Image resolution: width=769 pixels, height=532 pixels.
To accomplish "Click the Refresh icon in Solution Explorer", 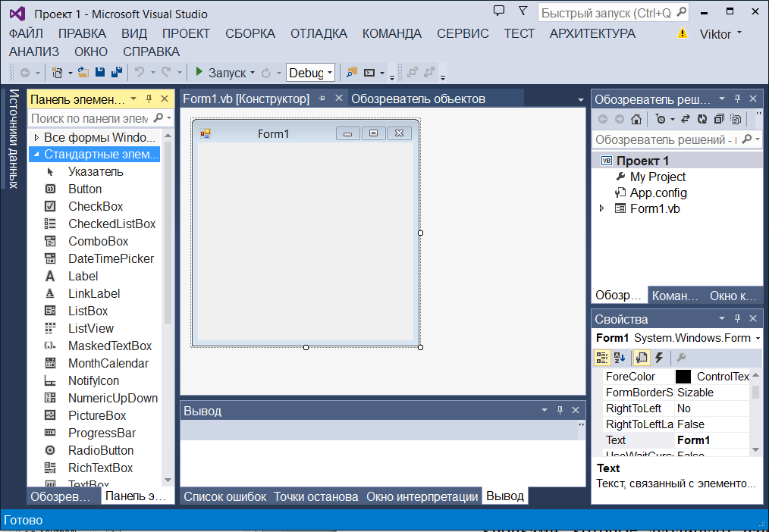I will [x=702, y=119].
